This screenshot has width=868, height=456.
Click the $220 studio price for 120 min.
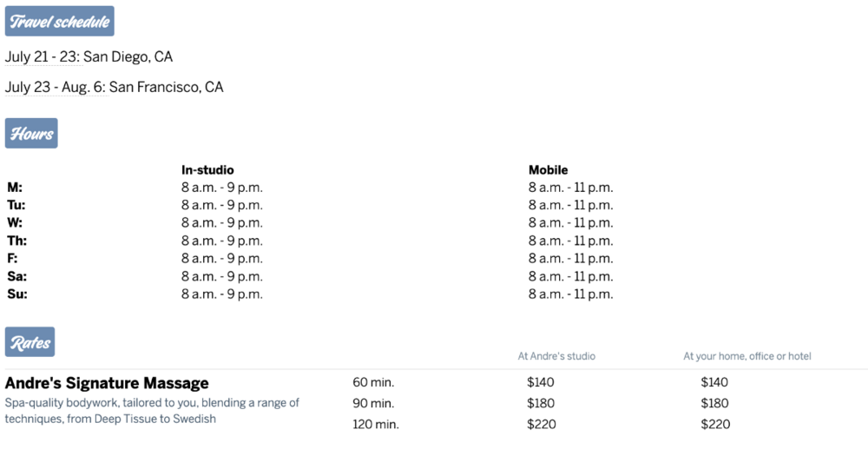click(x=541, y=425)
